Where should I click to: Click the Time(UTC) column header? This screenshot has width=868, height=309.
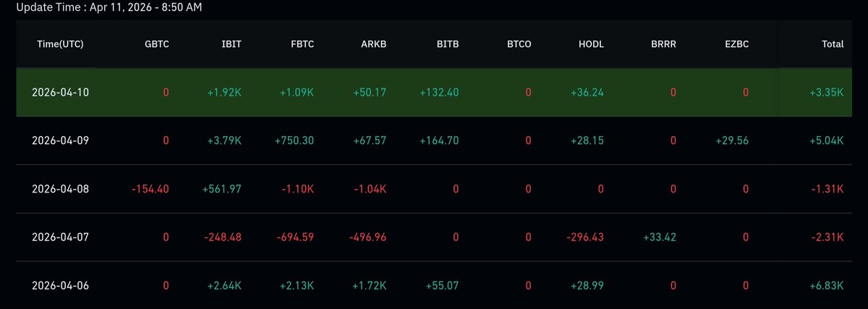[x=60, y=44]
